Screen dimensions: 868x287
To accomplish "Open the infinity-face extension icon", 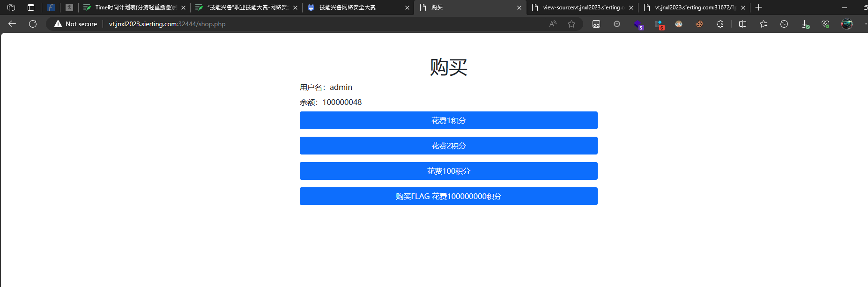I will click(596, 24).
